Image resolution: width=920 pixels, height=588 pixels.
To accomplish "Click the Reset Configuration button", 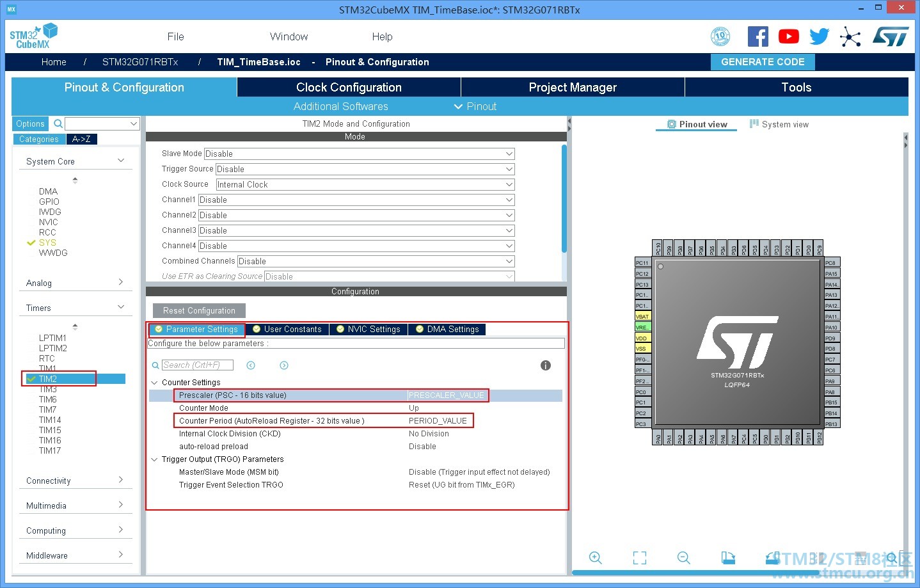I will coord(199,310).
